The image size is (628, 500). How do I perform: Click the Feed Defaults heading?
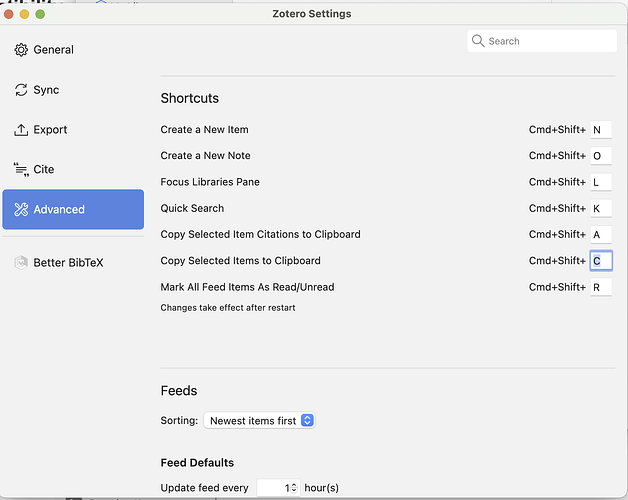pyautogui.click(x=197, y=463)
